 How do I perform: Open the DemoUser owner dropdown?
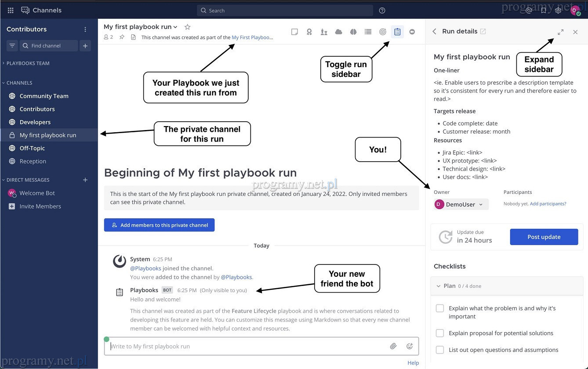coord(461,204)
